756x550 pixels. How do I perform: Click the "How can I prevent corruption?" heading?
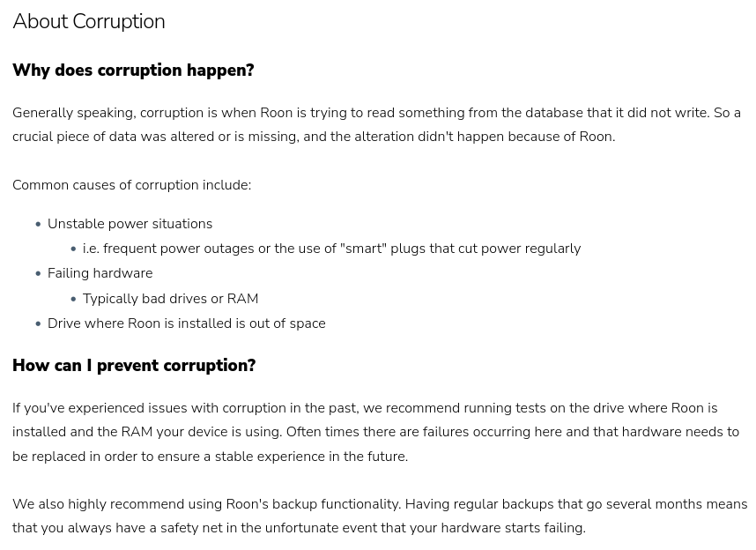(x=134, y=366)
